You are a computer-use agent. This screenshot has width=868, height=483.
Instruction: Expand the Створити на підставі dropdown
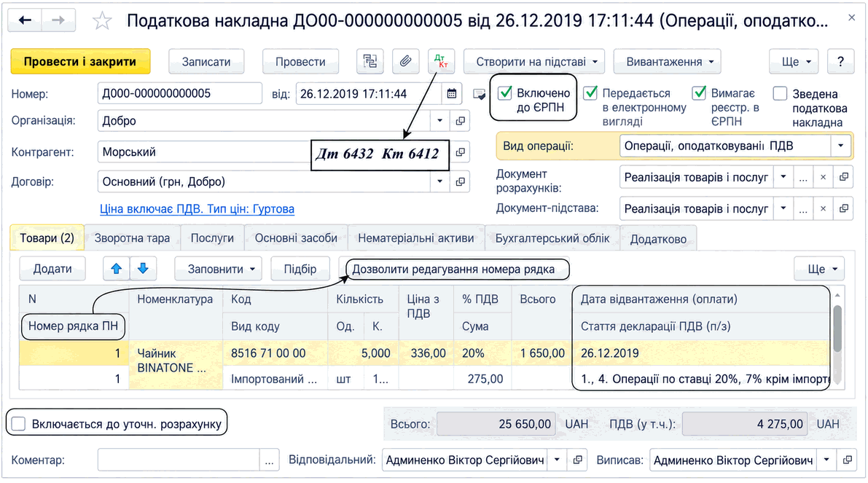point(534,61)
